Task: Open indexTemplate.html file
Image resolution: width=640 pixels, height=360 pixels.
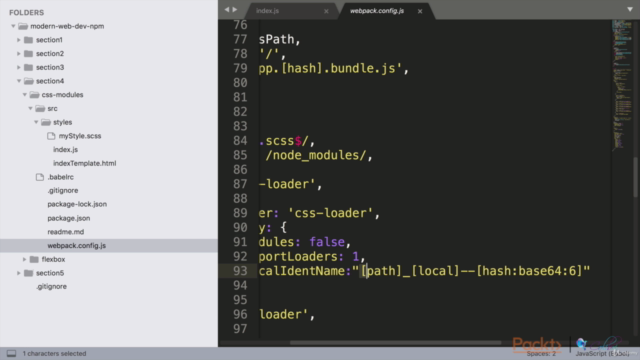Action: click(84, 163)
